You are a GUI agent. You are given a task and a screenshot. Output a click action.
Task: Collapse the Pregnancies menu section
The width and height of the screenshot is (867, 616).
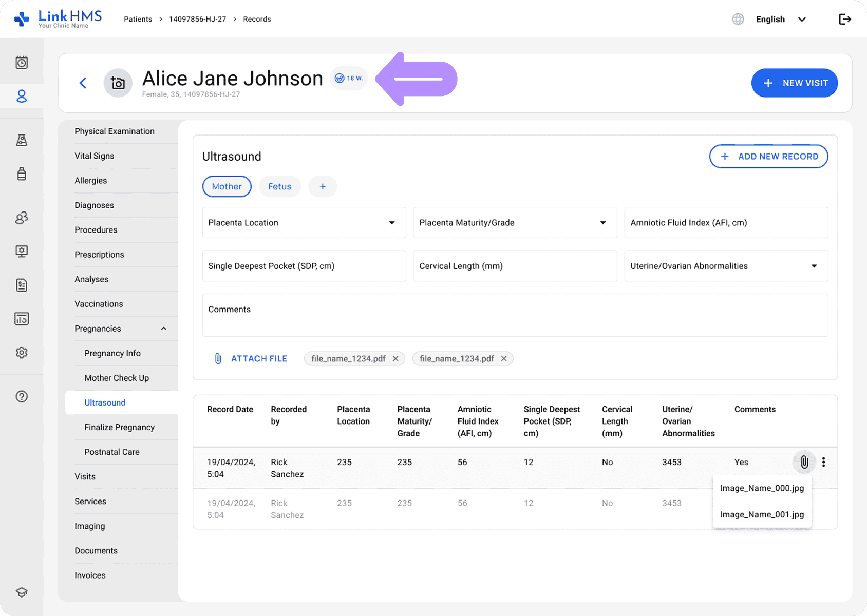click(163, 329)
